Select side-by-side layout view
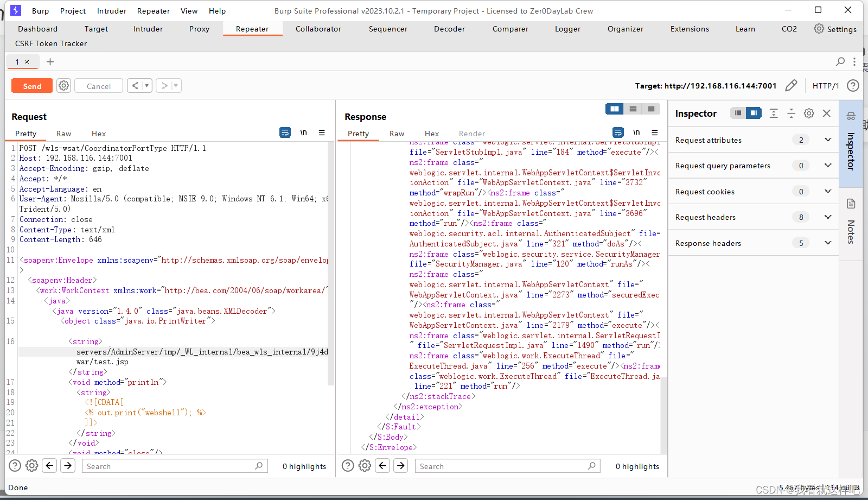Screen dimensions: 868x500 click(615, 109)
